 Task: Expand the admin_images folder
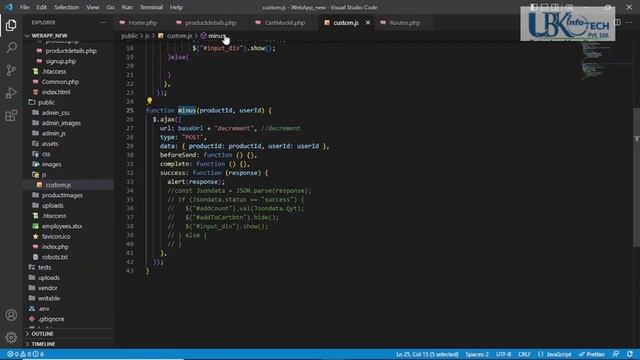[x=61, y=123]
